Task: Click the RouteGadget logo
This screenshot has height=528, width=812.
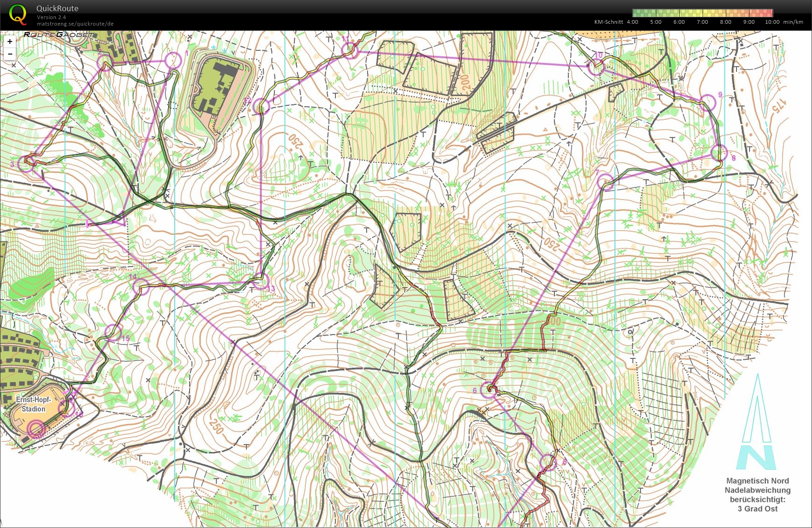Action: (59, 34)
